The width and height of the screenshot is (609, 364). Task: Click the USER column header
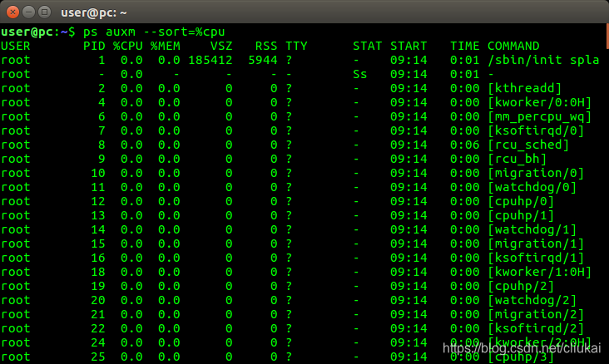pos(16,47)
